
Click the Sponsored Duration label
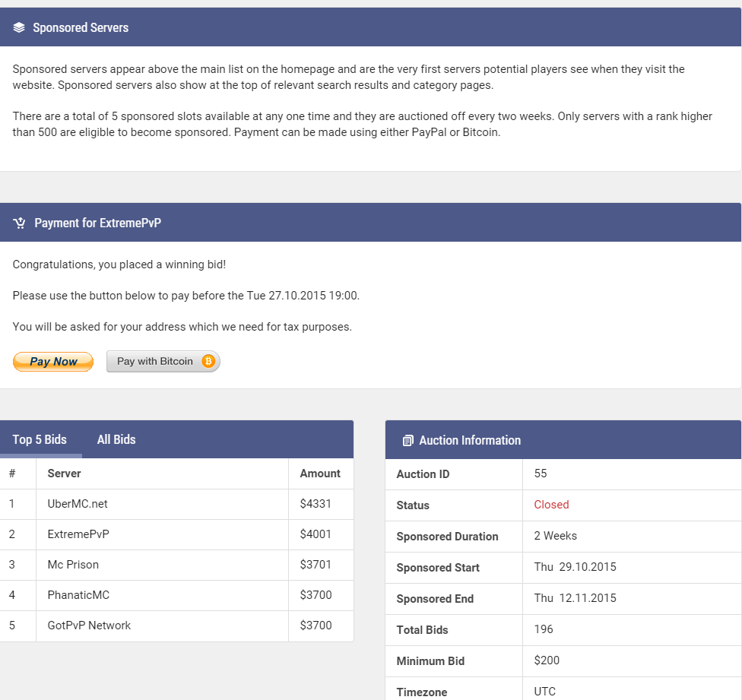point(447,537)
